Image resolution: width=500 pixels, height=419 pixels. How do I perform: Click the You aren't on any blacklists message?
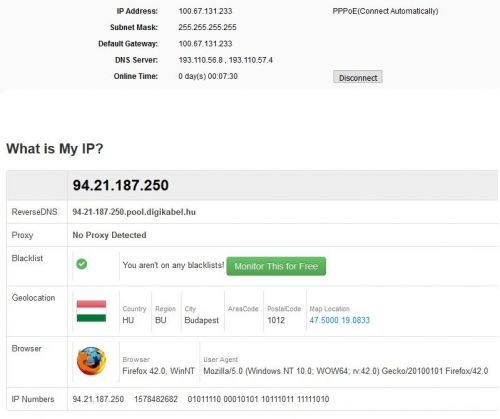[x=173, y=265]
